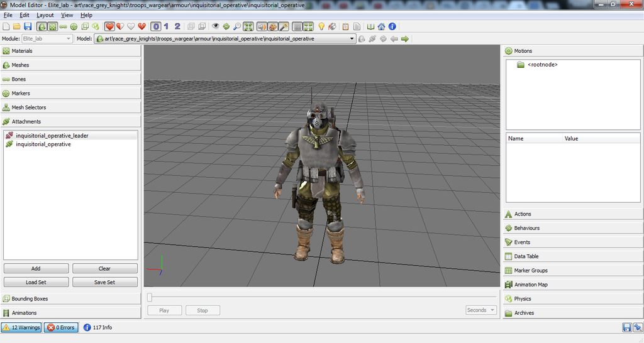The image size is (644, 343).
Task: Toggle the grid display toolbar button
Action: click(297, 26)
